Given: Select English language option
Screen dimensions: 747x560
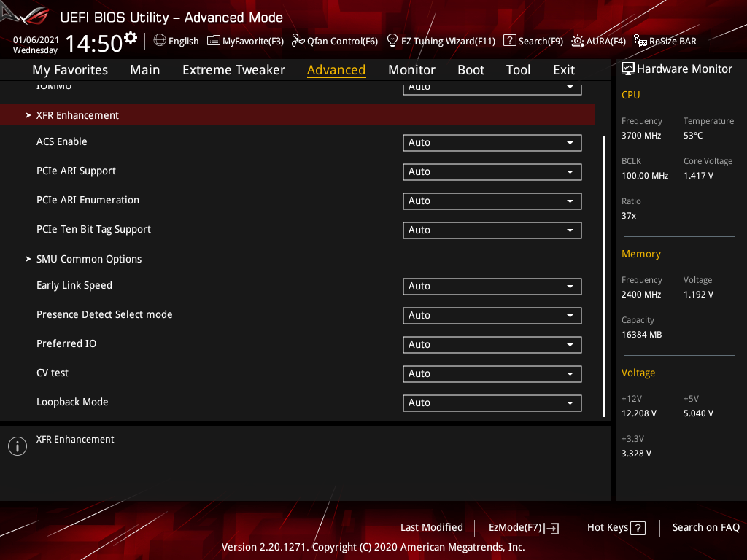Looking at the screenshot, I should [x=177, y=41].
